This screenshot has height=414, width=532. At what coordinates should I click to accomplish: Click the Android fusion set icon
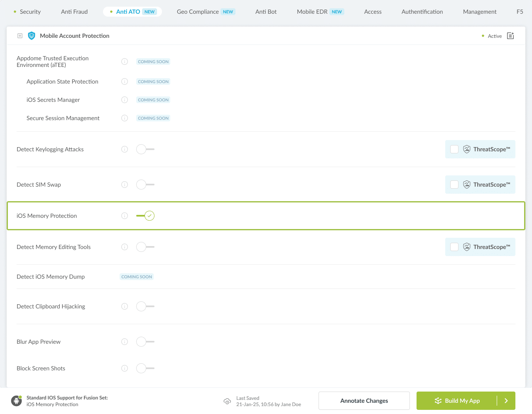[17, 401]
